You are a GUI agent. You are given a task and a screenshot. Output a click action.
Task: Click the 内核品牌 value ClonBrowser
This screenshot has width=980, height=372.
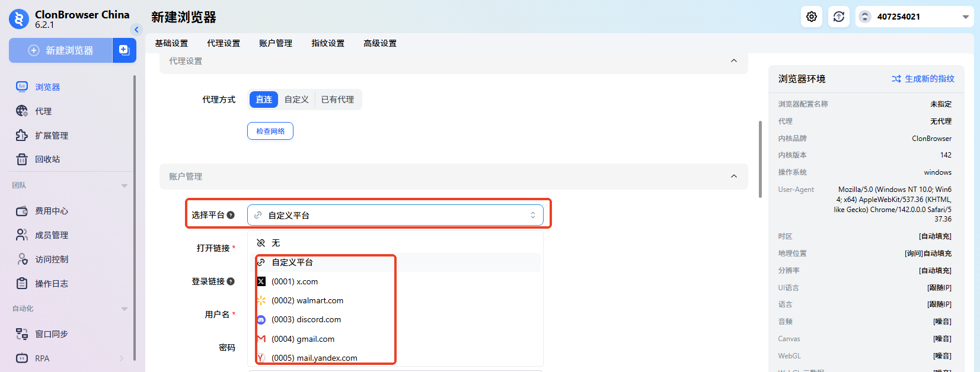[931, 139]
